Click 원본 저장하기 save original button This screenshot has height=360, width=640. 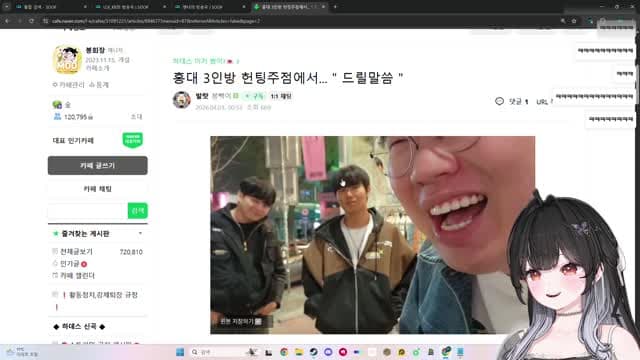tap(241, 322)
